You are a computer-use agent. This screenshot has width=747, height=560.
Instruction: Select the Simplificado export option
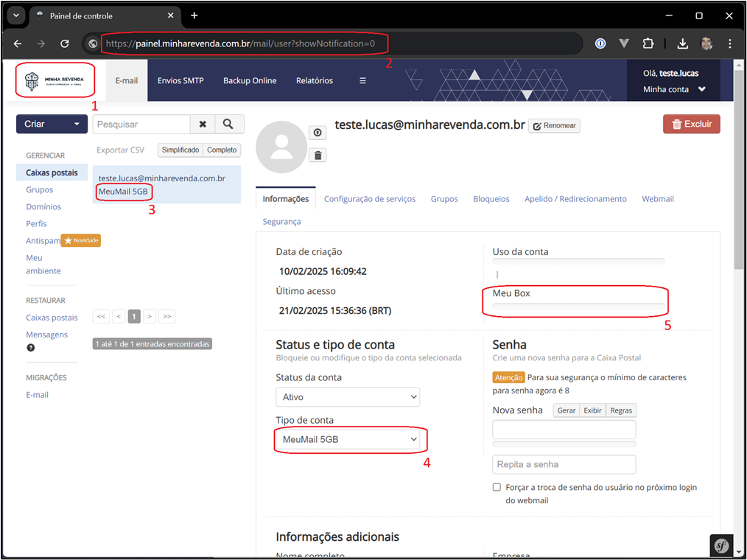click(180, 150)
